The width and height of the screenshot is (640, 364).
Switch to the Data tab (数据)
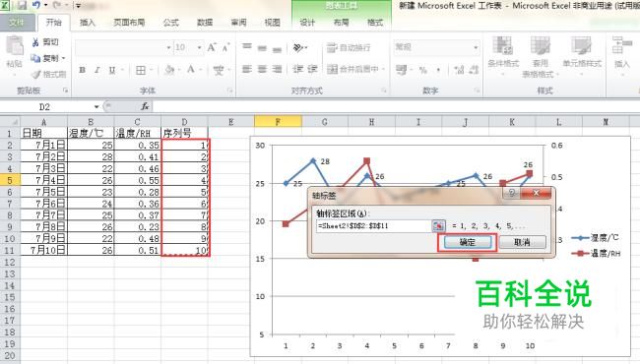[205, 23]
